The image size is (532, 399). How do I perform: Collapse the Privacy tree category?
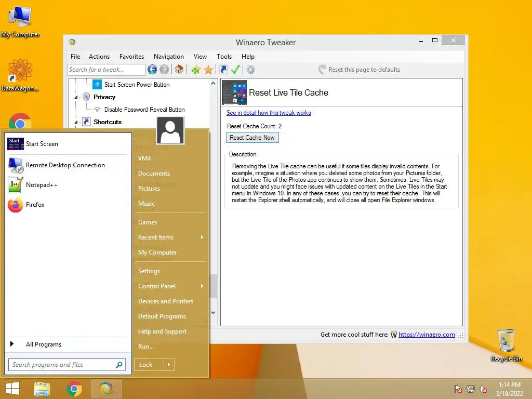click(x=76, y=97)
